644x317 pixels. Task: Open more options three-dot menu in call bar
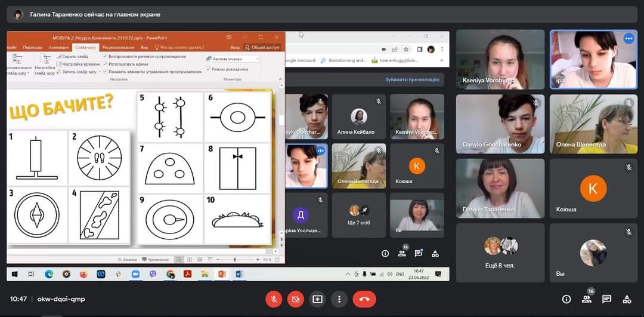[339, 299]
